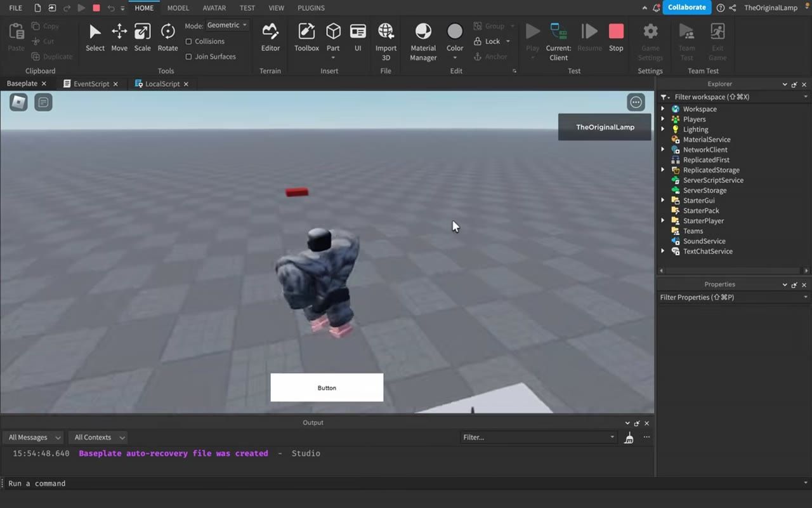Image resolution: width=812 pixels, height=508 pixels.
Task: Enable the Collisions checkbox
Action: (188, 41)
